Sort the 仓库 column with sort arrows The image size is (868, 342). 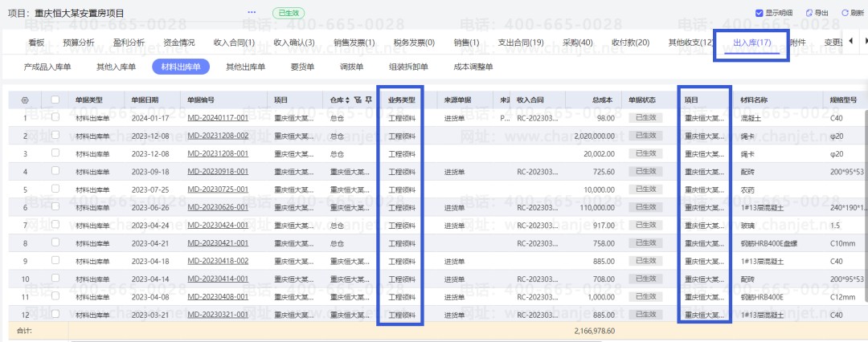[x=348, y=100]
